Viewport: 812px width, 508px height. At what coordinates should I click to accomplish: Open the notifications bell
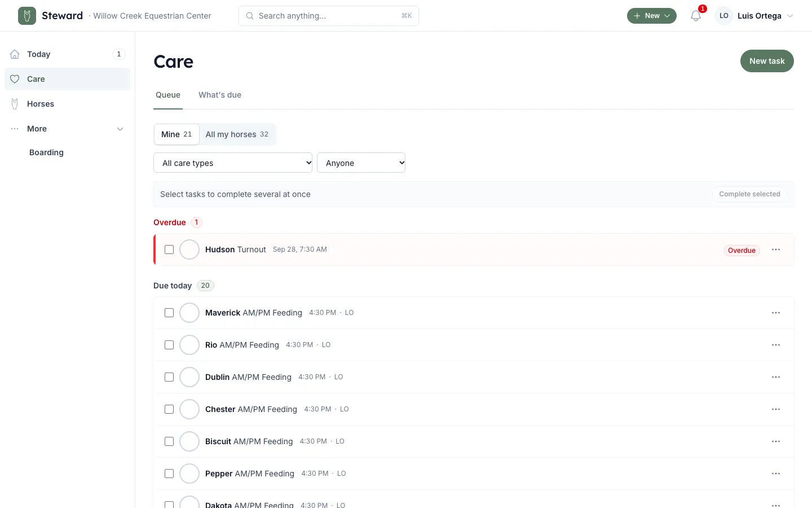(696, 16)
